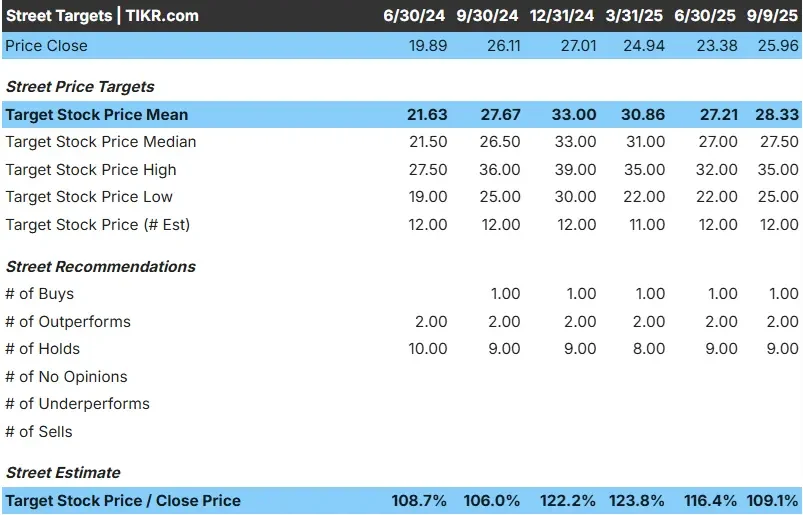
Task: Click the # of Sells label
Action: 39,432
